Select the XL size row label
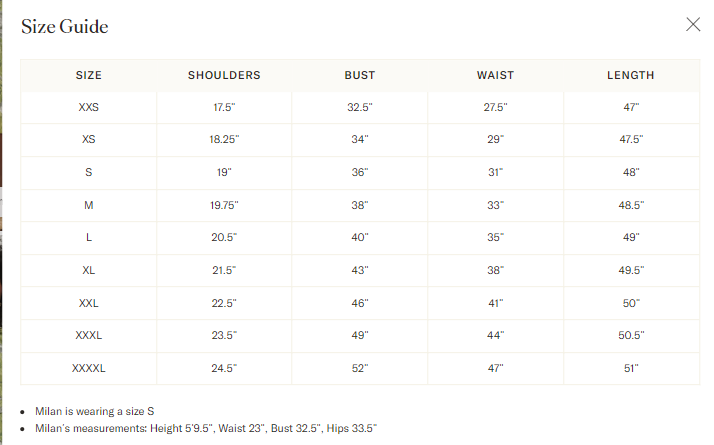714x445 pixels. point(89,271)
